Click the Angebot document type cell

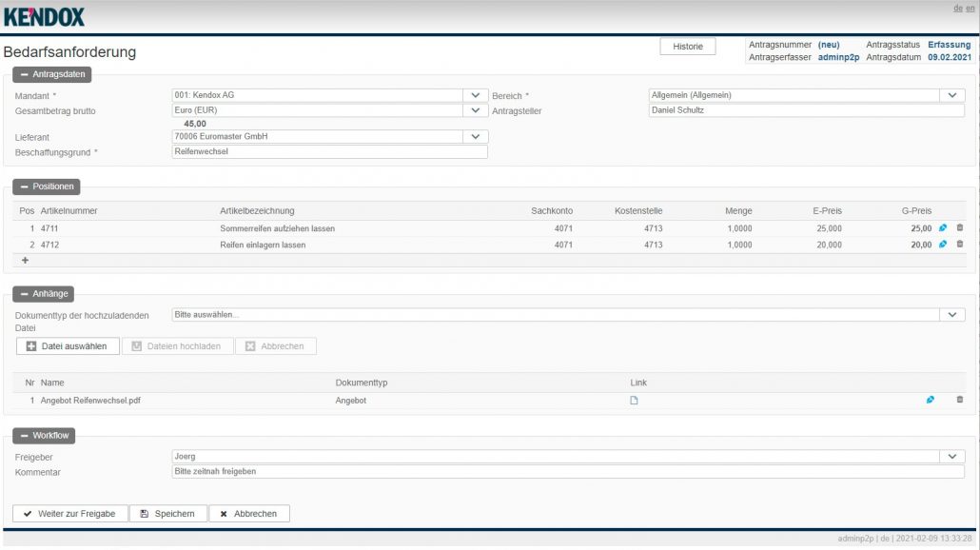(x=351, y=401)
